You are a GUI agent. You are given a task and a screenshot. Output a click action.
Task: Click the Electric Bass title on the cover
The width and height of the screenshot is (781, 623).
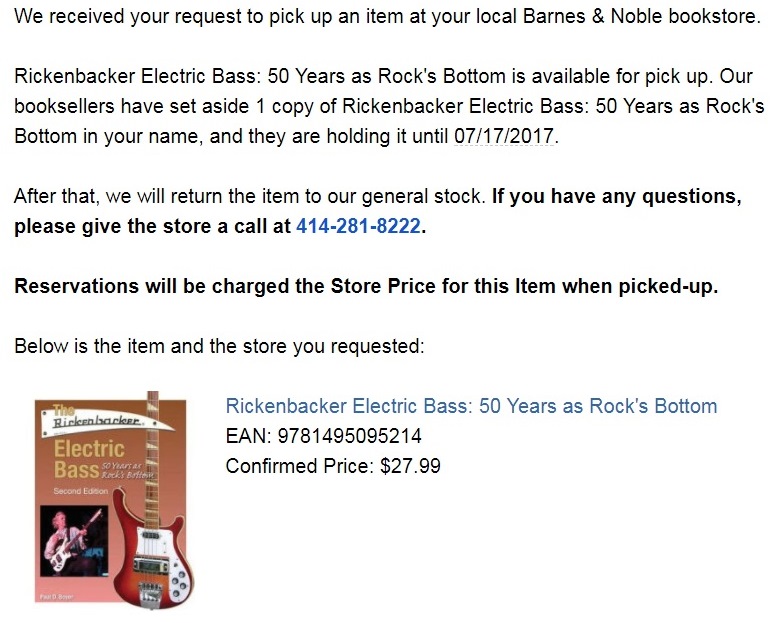click(89, 459)
